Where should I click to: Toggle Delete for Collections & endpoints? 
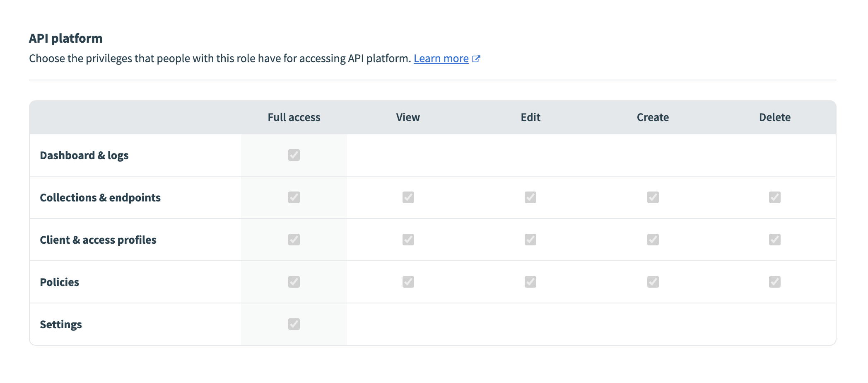(x=774, y=197)
